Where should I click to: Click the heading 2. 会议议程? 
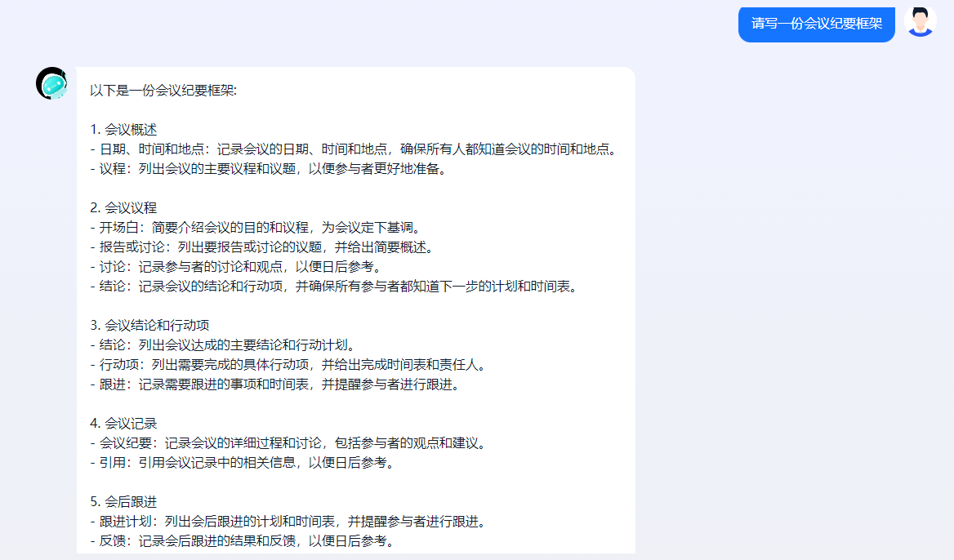point(123,208)
